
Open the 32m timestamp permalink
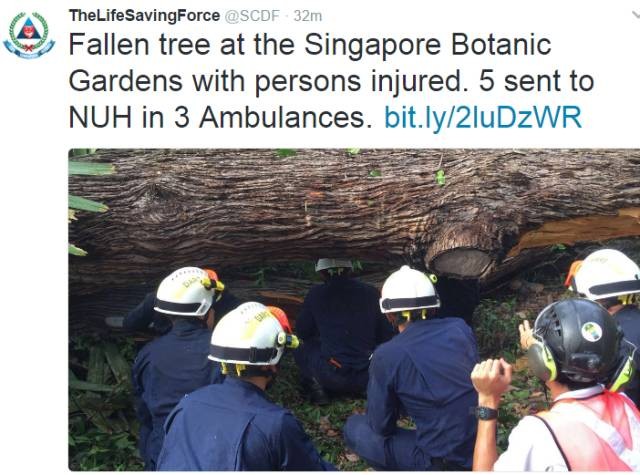coord(308,16)
